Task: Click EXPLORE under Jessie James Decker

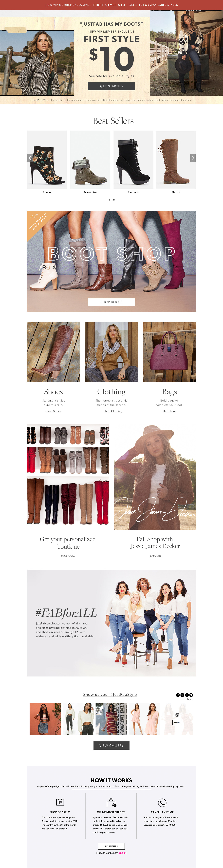Action: [156, 556]
